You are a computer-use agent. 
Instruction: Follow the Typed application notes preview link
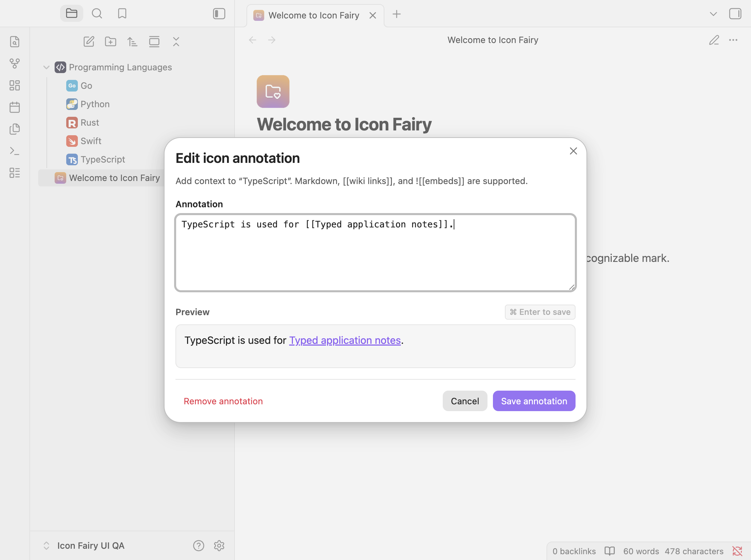pos(345,340)
